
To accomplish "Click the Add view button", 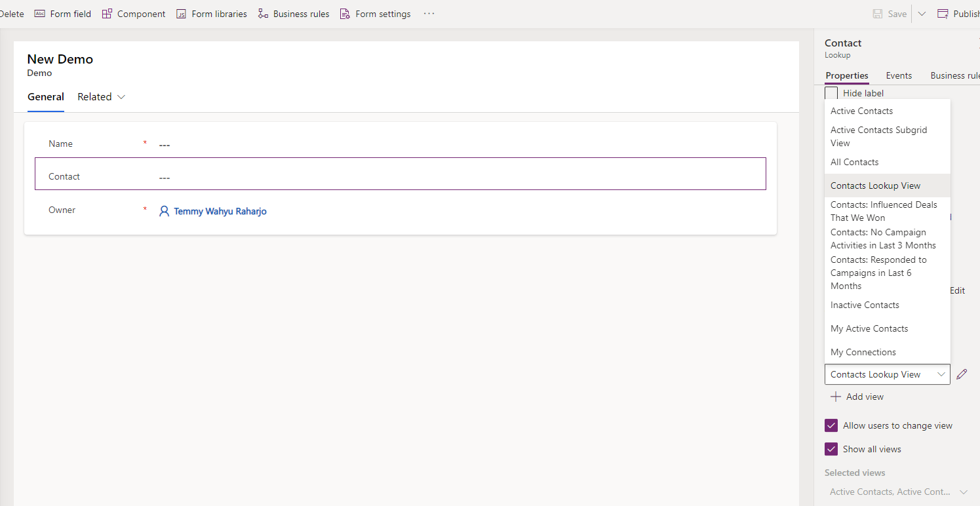I will point(857,397).
